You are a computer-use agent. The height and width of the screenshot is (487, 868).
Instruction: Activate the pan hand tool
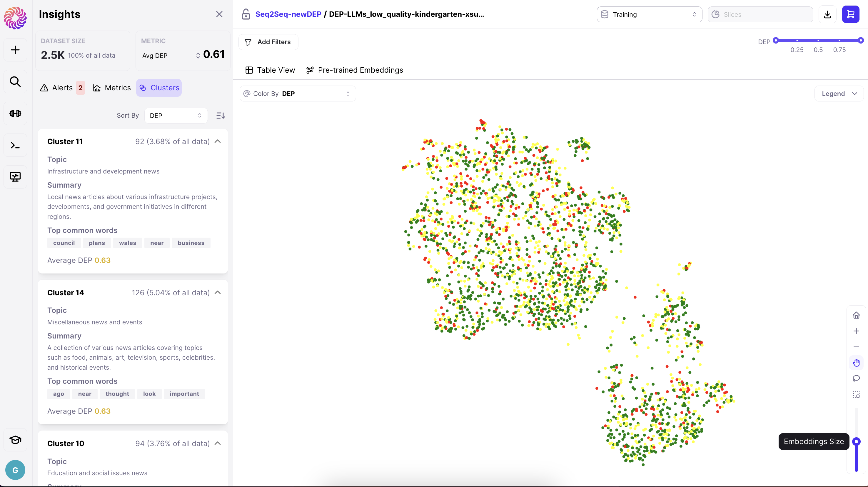tap(856, 363)
